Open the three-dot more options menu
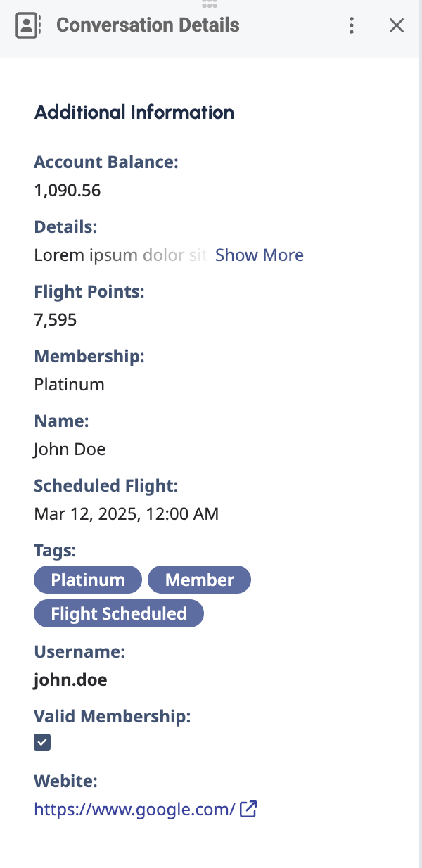422x868 pixels. [352, 26]
